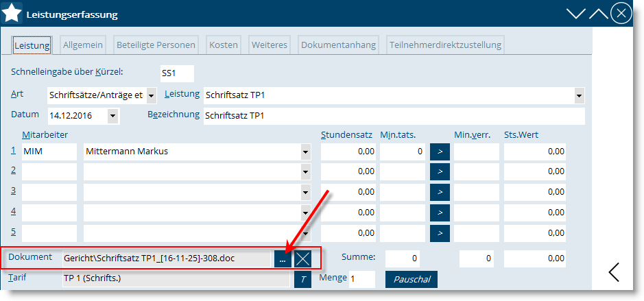Open the Leistung dropdown list
644x301 pixels.
(579, 95)
